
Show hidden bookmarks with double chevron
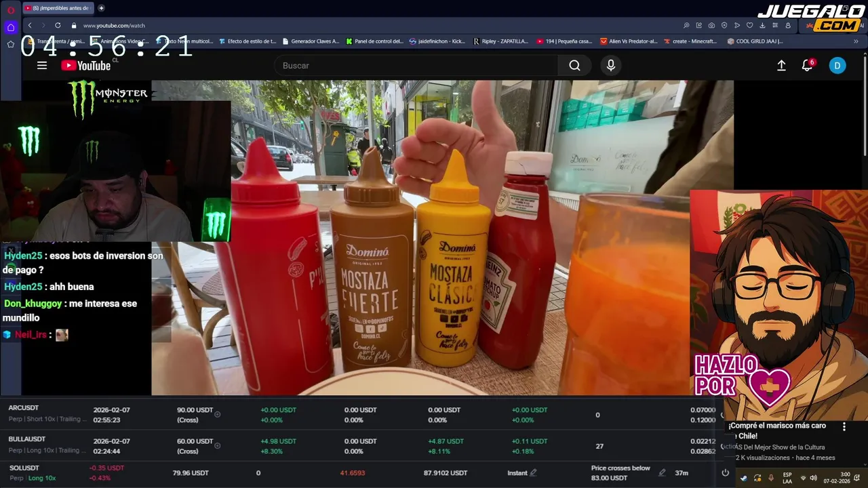tap(856, 41)
